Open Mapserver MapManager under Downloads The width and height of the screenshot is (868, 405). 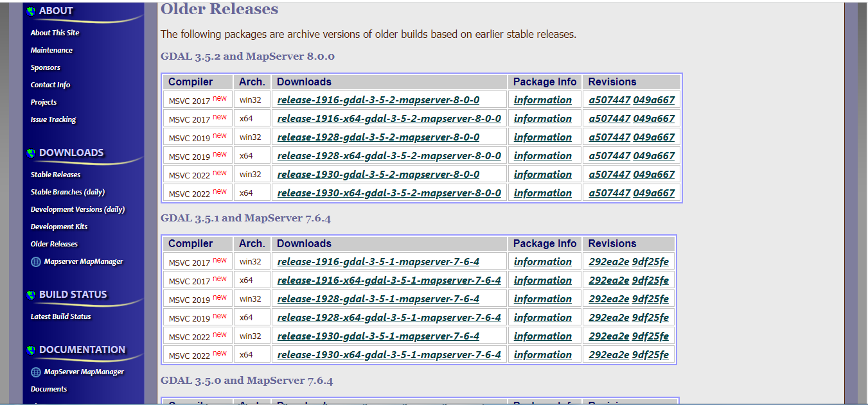coord(84,262)
